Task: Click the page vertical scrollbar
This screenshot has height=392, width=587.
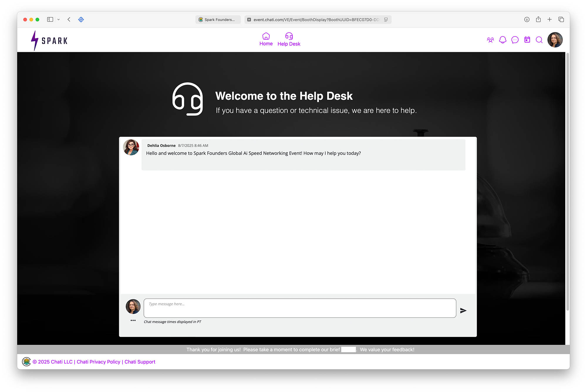Action: [x=568, y=182]
